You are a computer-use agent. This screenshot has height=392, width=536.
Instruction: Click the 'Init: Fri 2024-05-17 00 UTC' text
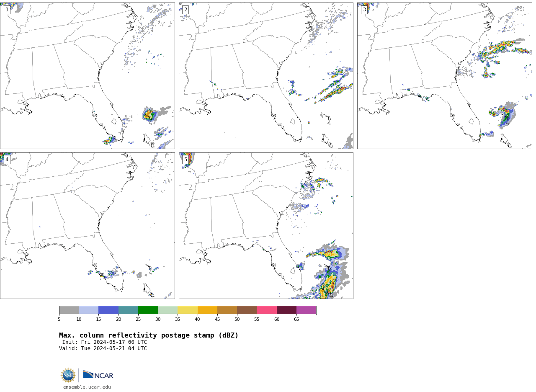click(105, 342)
